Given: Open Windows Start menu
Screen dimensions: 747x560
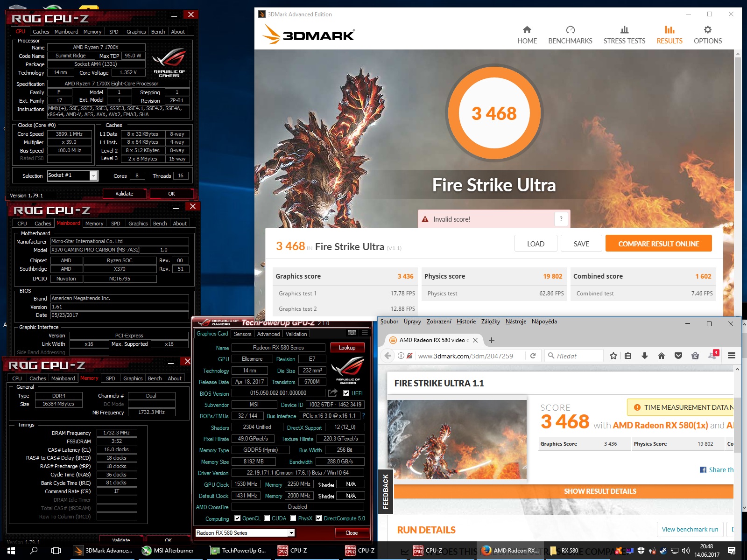Looking at the screenshot, I should point(11,551).
